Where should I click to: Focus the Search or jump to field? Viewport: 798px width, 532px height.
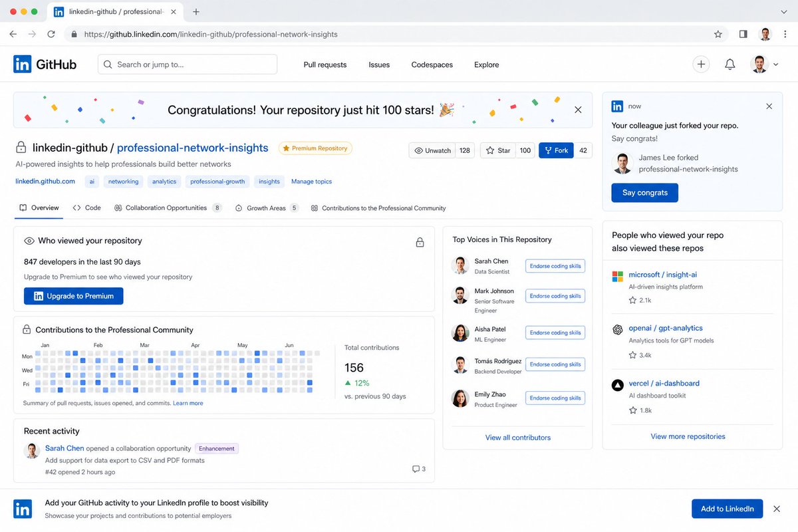188,65
